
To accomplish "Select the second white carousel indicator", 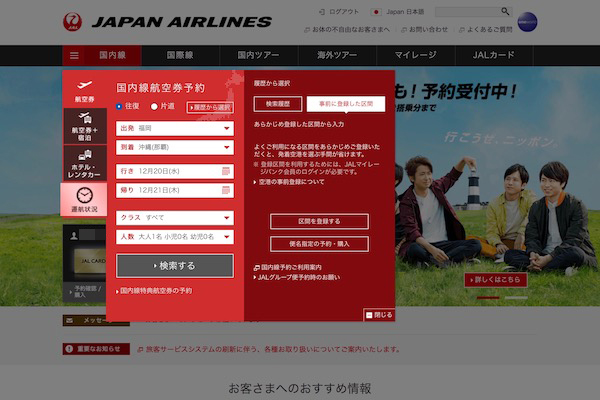I will 516,297.
